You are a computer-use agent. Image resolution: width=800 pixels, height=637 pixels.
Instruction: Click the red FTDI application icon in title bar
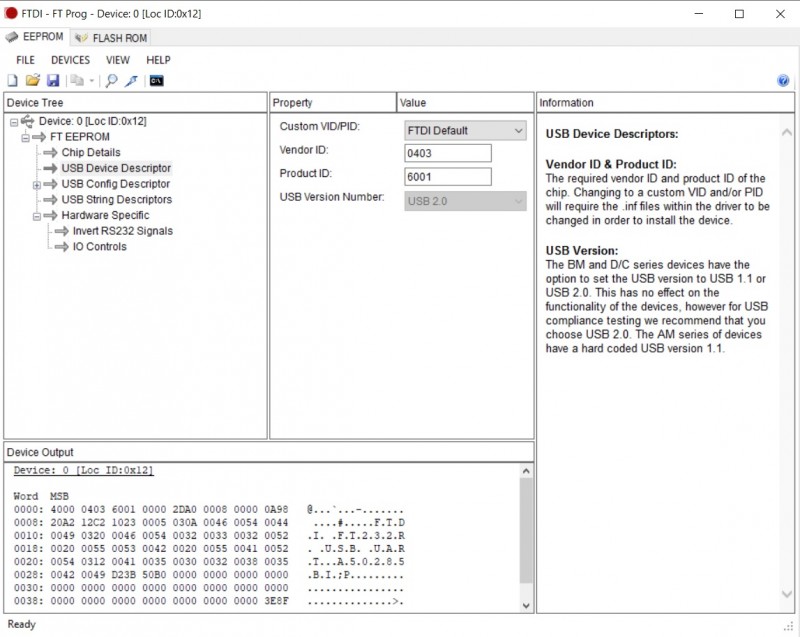pyautogui.click(x=11, y=13)
